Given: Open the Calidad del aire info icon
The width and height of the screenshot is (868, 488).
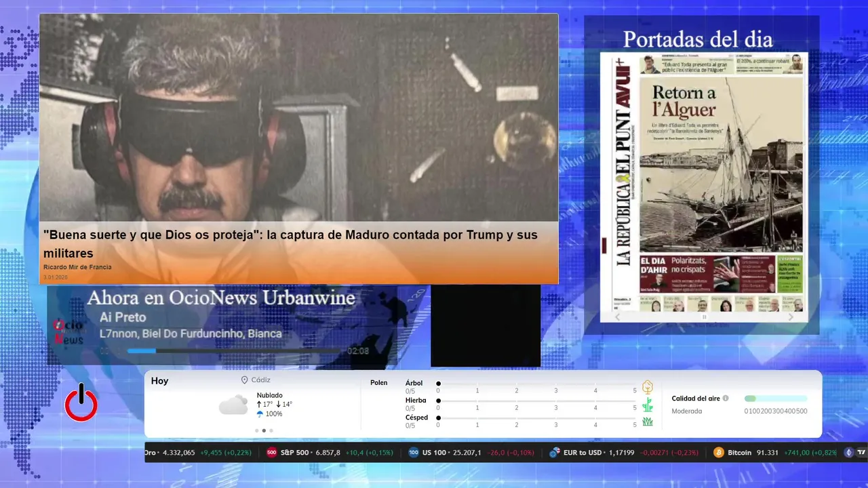Looking at the screenshot, I should click(726, 399).
